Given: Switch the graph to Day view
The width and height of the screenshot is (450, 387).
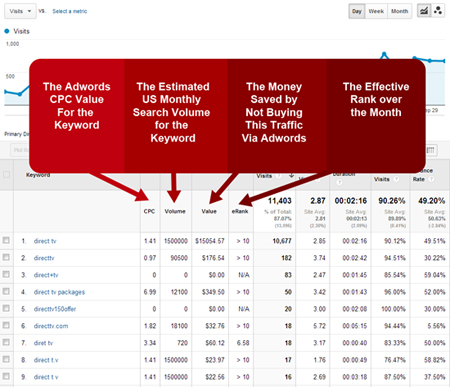Looking at the screenshot, I should point(357,11).
